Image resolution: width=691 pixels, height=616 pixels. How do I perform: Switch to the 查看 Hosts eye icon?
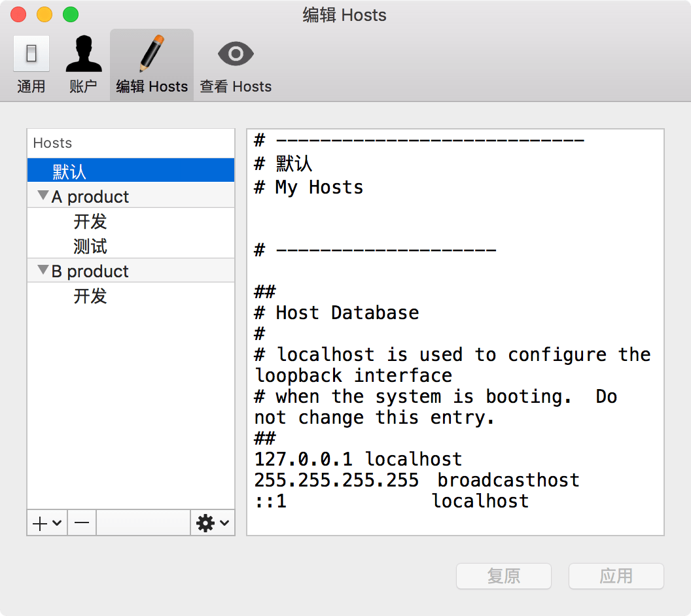click(236, 54)
